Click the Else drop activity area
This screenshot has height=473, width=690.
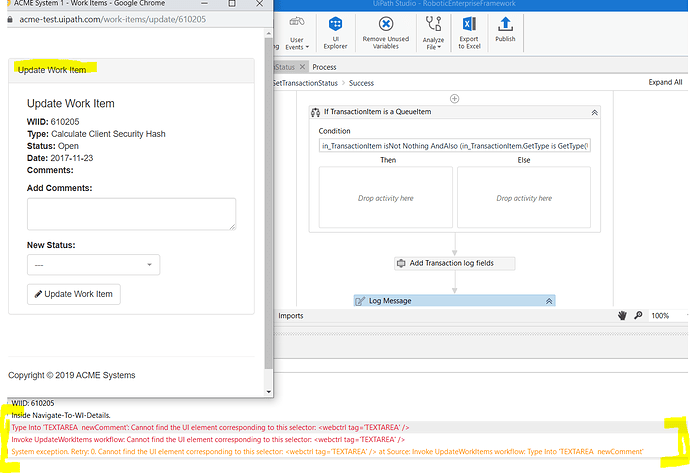(x=524, y=197)
